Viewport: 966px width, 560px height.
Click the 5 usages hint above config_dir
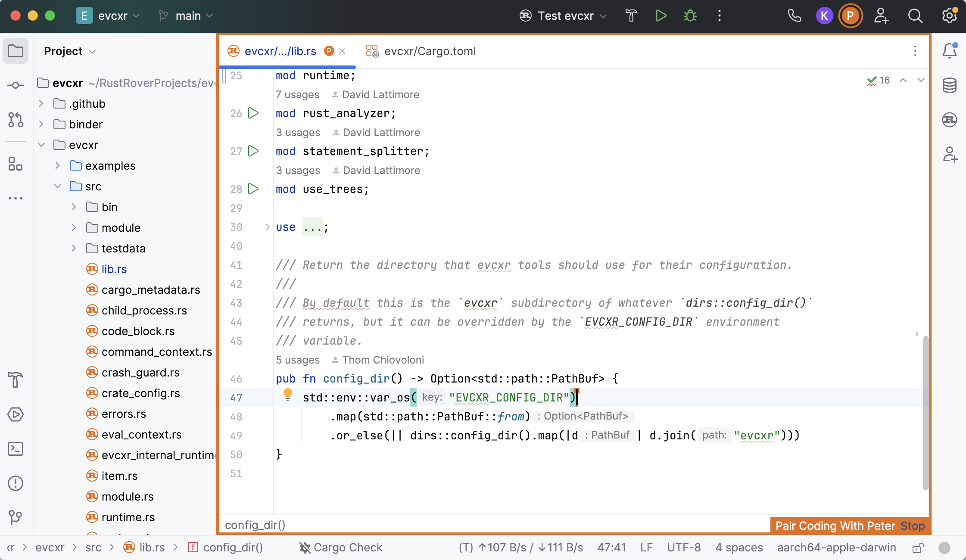(297, 360)
